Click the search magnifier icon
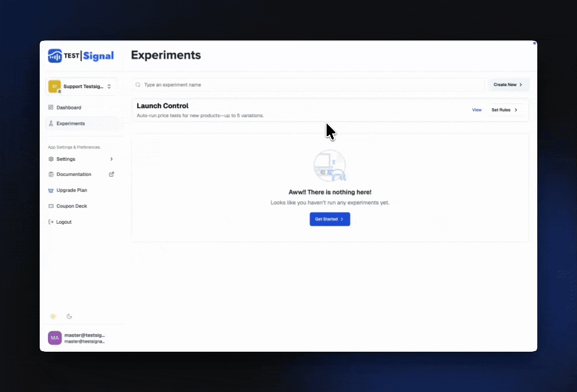 pos(138,84)
